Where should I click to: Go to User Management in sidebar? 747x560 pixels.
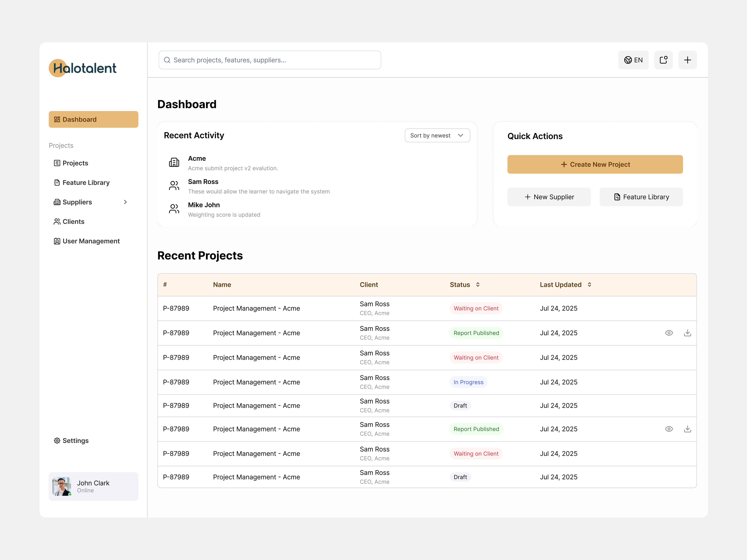[91, 241]
